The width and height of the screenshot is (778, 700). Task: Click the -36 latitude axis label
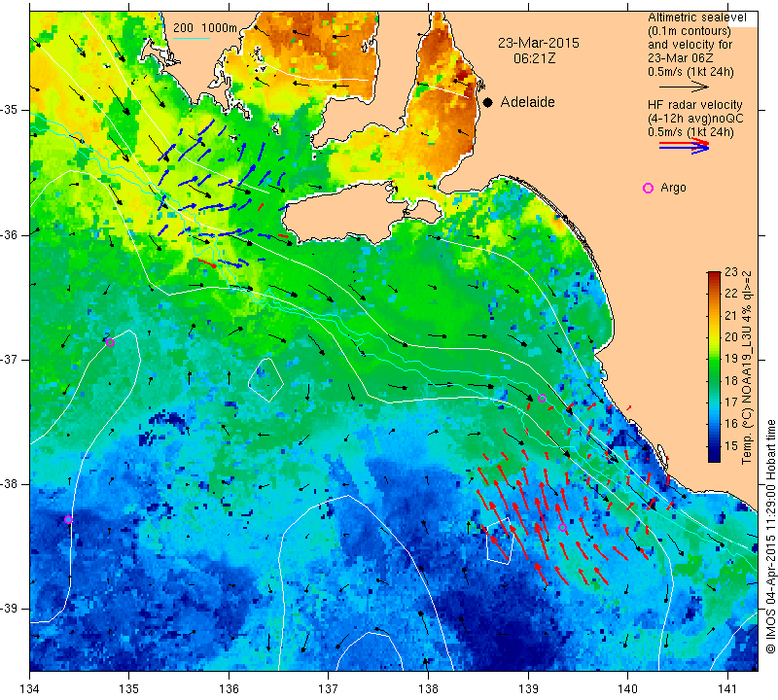(10, 234)
